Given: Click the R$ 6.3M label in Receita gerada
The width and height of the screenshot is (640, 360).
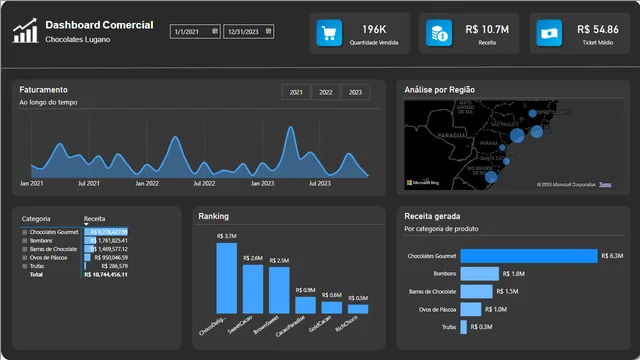Looking at the screenshot, I should coord(612,256).
